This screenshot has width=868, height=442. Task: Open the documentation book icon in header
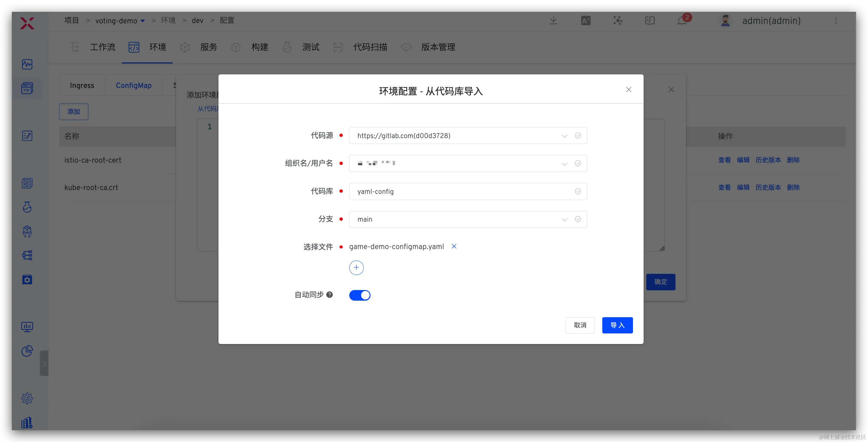650,21
